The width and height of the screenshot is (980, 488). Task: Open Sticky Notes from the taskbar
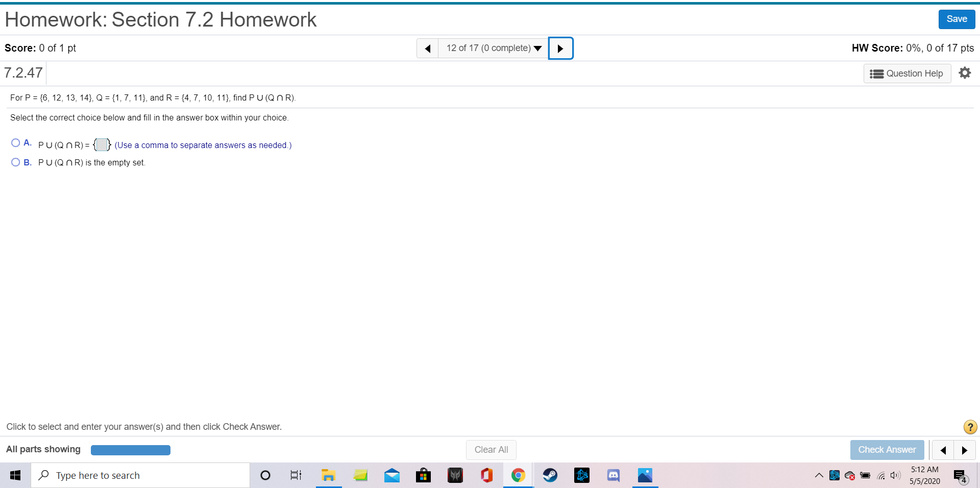tap(360, 475)
